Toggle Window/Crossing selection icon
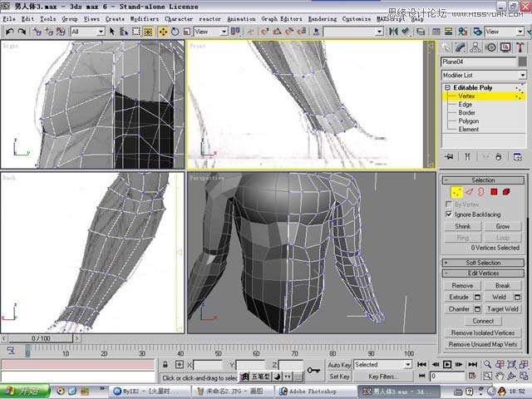The image size is (532, 399). (x=148, y=32)
